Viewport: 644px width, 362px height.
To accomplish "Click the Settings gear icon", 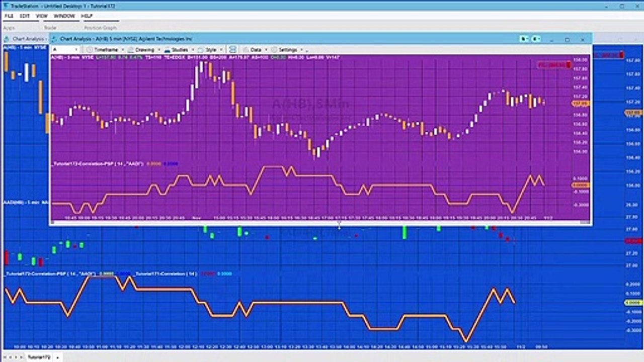I will 274,50.
